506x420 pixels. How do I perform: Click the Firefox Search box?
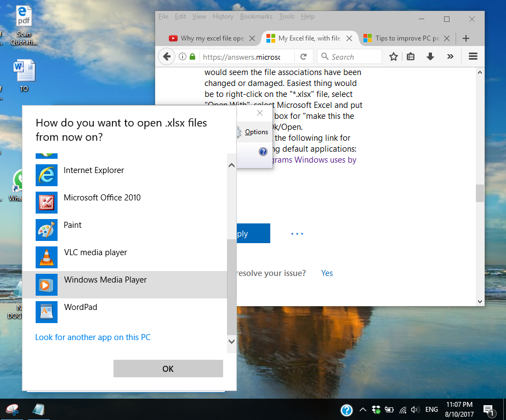(350, 57)
